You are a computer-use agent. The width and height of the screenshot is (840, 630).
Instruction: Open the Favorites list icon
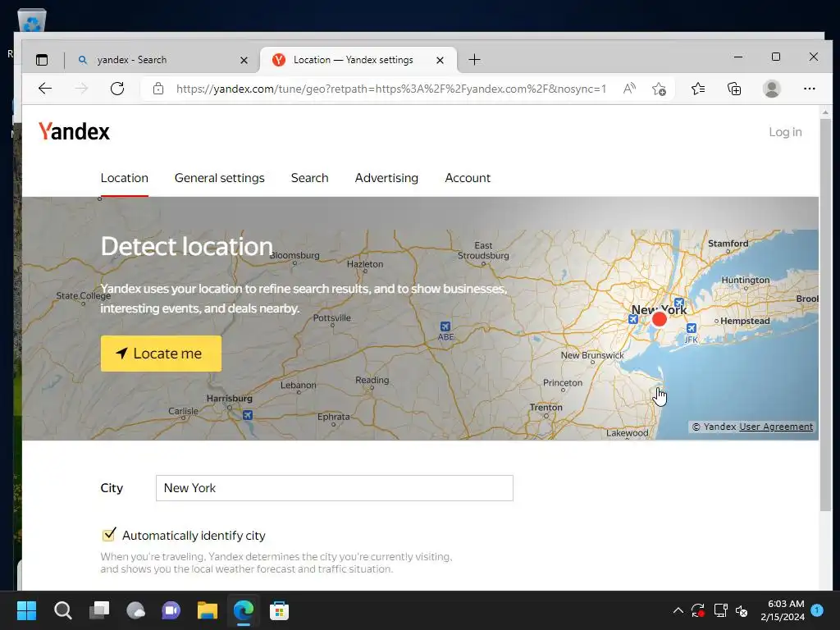click(x=697, y=89)
